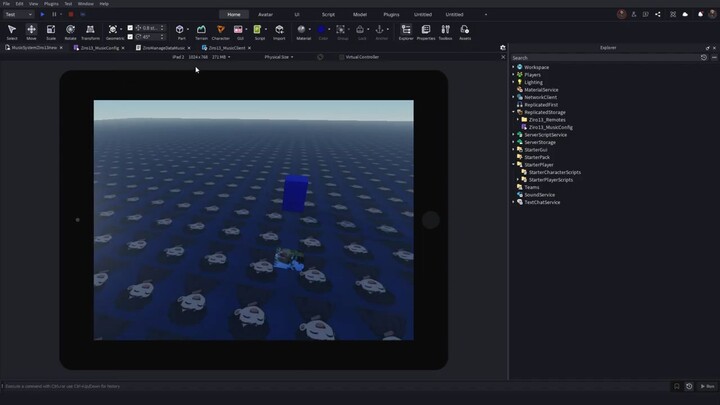The height and width of the screenshot is (405, 720).
Task: Click the command bar bookmark icon
Action: tap(676, 387)
